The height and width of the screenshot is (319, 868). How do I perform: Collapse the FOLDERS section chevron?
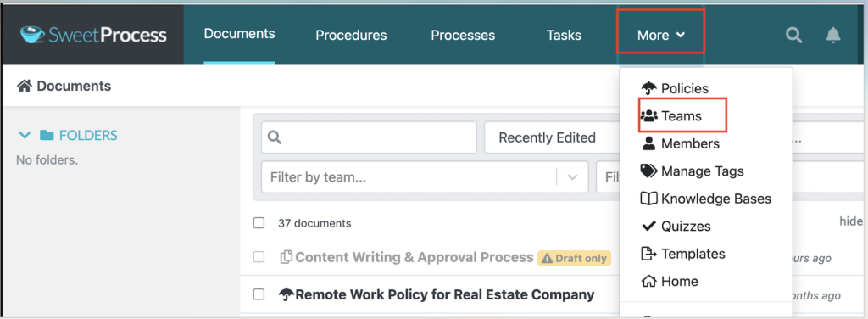(x=25, y=135)
